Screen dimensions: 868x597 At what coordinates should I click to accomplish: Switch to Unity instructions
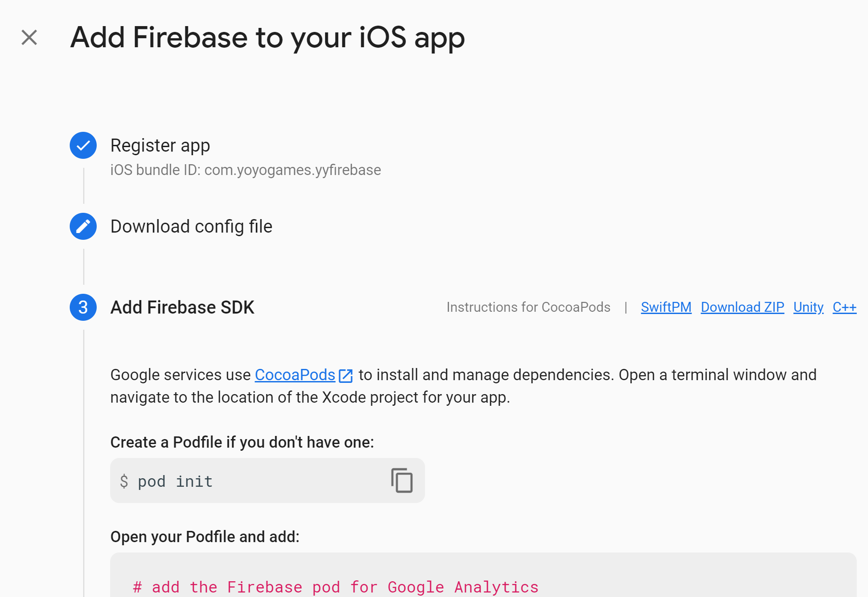(x=808, y=307)
